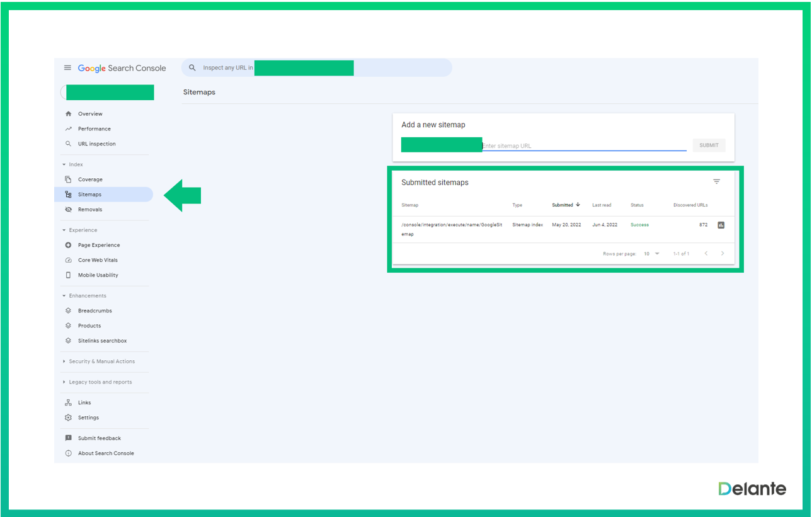Go to next page of sitemaps

(x=723, y=254)
